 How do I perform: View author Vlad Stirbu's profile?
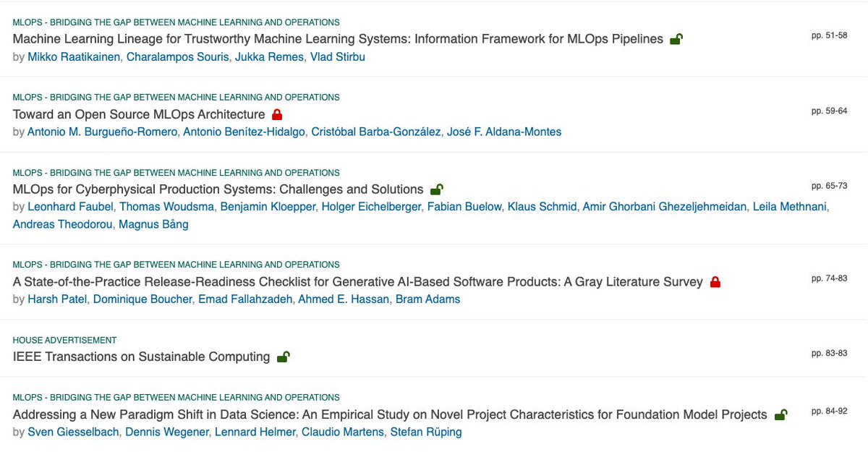click(337, 56)
